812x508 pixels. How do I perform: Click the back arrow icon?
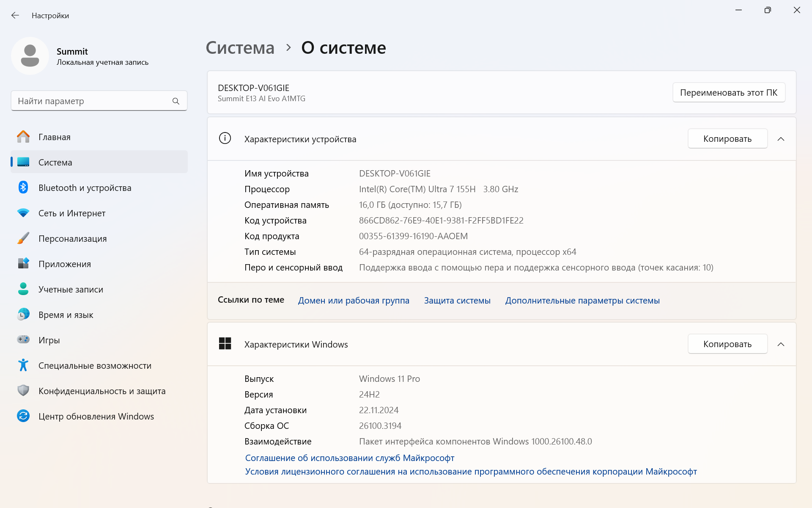(15, 16)
